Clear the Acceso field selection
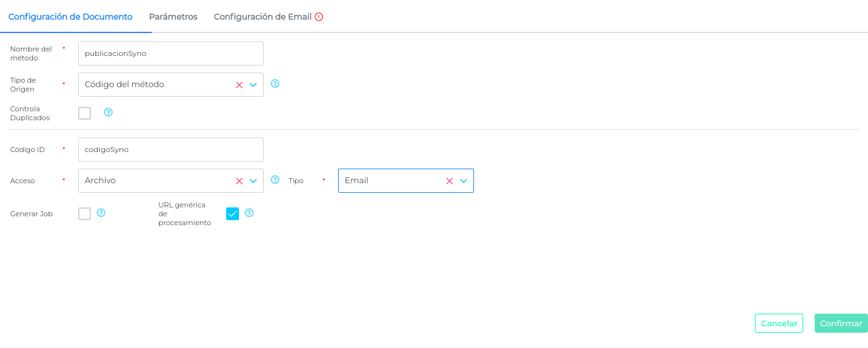Viewport: 868px width, 348px height. pyautogui.click(x=239, y=181)
